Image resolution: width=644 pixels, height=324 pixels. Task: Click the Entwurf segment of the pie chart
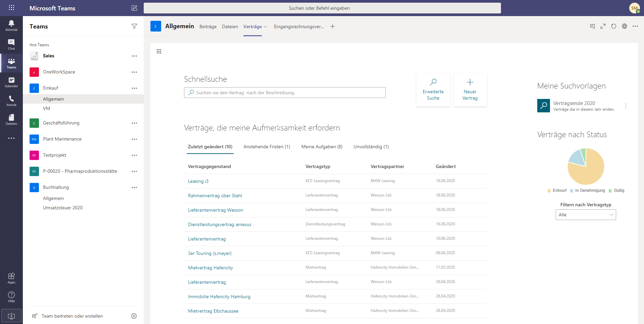pos(588,171)
